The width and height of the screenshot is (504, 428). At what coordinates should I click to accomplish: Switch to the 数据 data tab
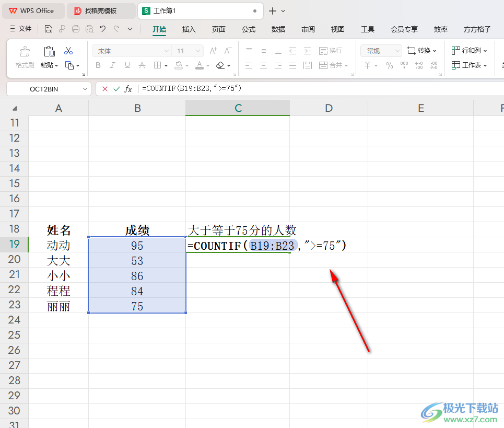click(x=278, y=29)
